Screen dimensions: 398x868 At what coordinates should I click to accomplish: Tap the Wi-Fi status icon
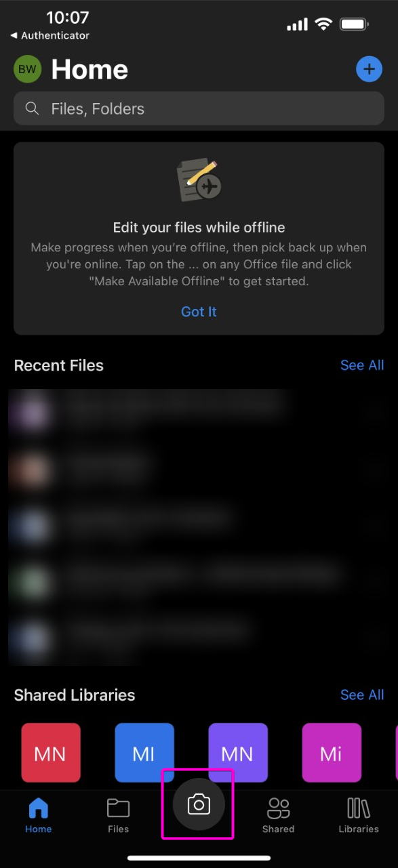click(323, 25)
